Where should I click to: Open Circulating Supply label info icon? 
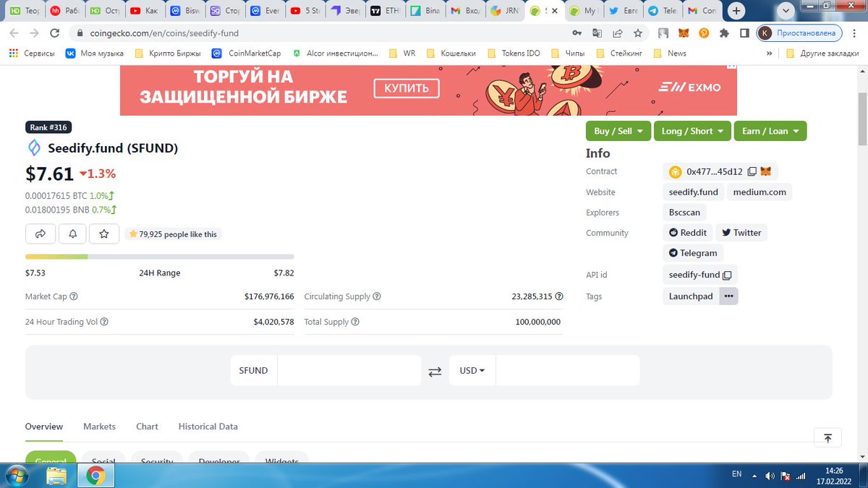tap(377, 296)
